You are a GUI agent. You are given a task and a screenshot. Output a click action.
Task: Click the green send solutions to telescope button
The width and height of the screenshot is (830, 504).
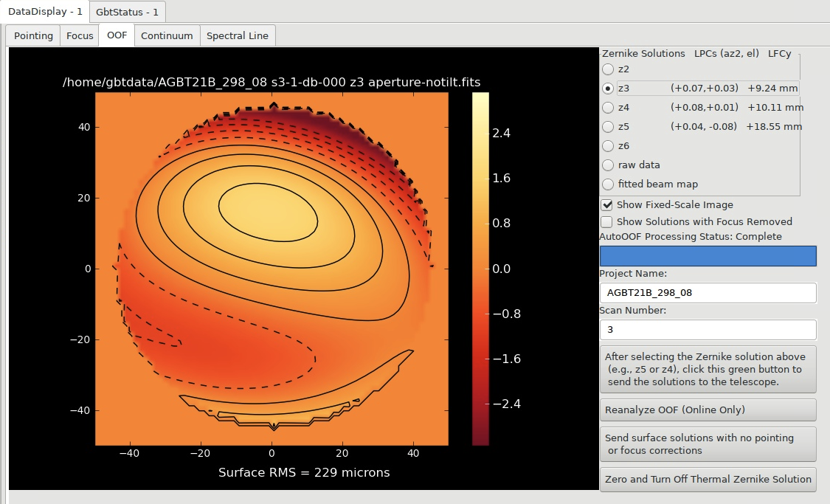[708, 370]
